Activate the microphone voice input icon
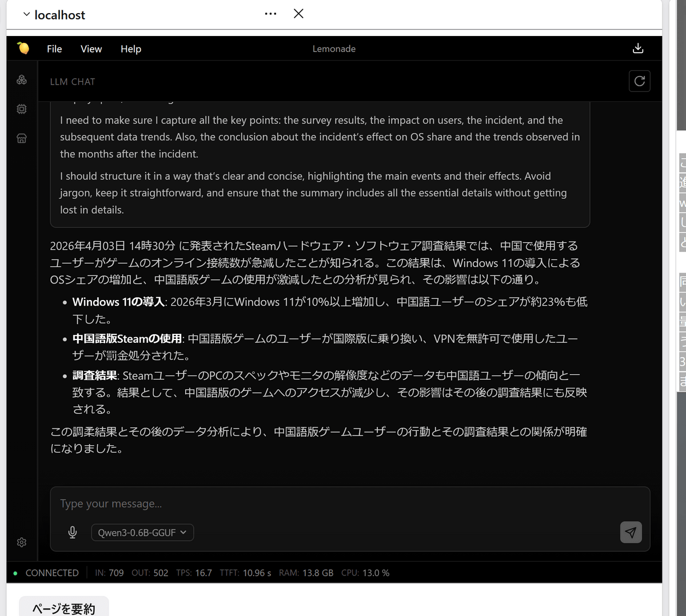This screenshot has height=616, width=686. coord(73,533)
